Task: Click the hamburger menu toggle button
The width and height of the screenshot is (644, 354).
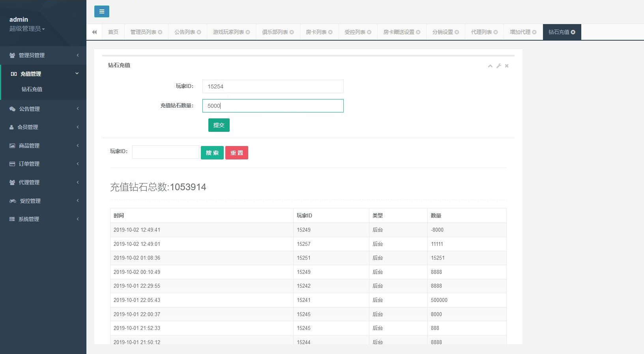Action: [101, 11]
